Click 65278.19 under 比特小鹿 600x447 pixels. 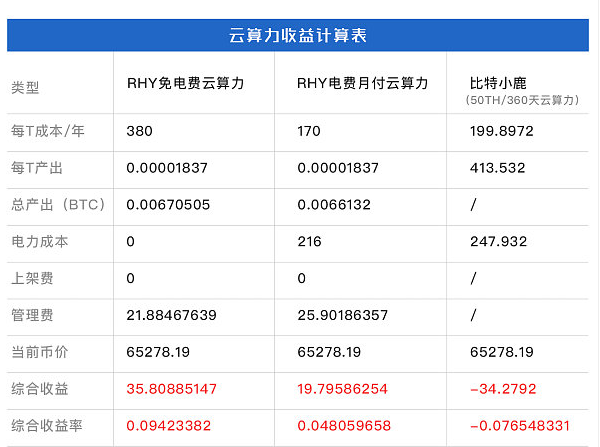(x=501, y=352)
